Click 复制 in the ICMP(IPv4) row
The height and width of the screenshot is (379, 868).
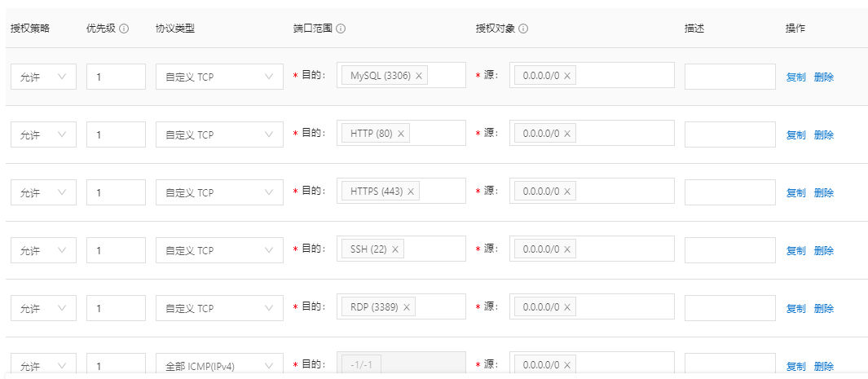coord(796,366)
